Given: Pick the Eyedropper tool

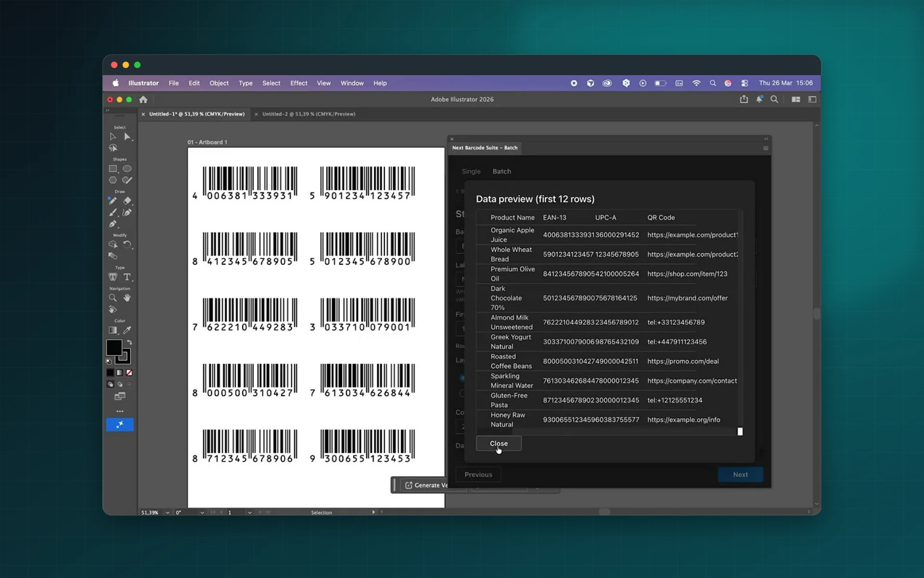Looking at the screenshot, I should coord(127,330).
